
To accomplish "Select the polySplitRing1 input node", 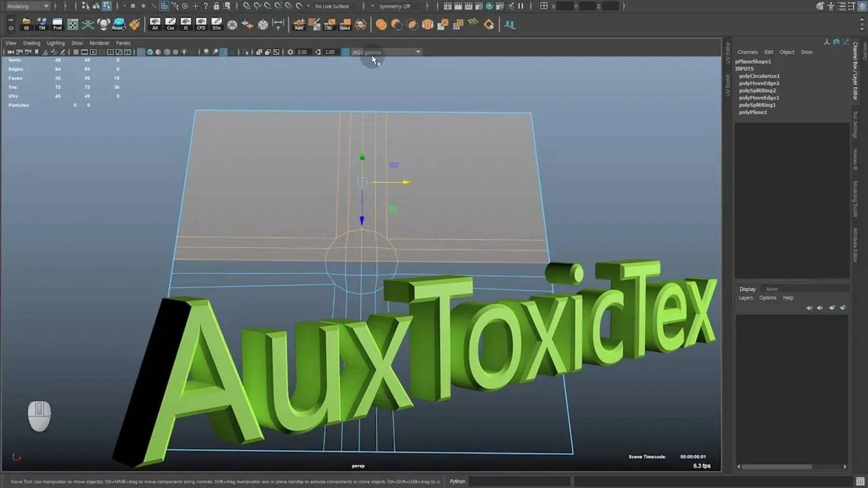I will (757, 105).
